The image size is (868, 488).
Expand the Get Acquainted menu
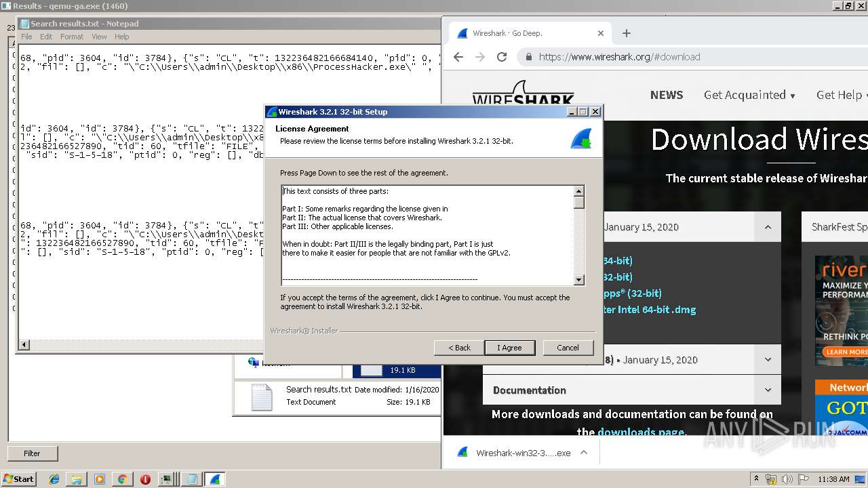point(749,95)
